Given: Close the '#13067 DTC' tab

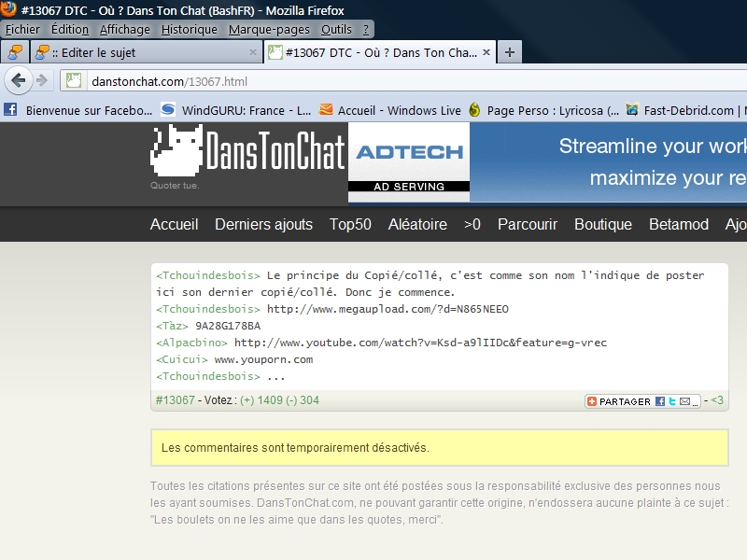Looking at the screenshot, I should [x=486, y=52].
